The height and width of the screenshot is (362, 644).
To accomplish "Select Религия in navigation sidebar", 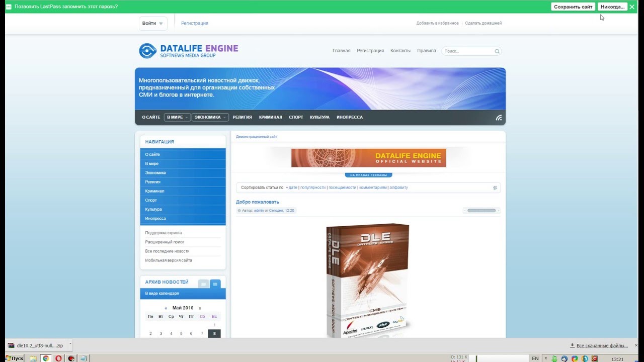I will click(183, 182).
